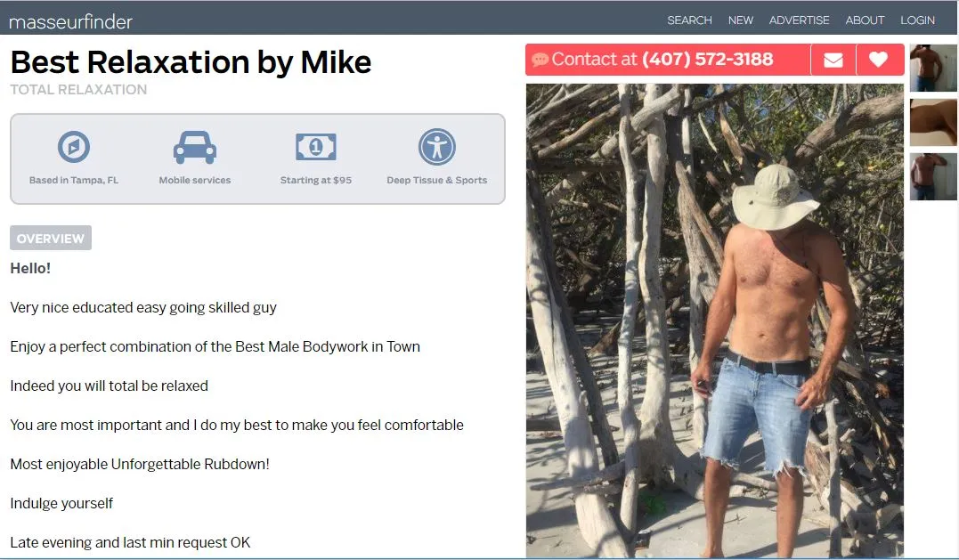
Task: Click the speech bubble icon beside Contact
Action: coord(540,60)
